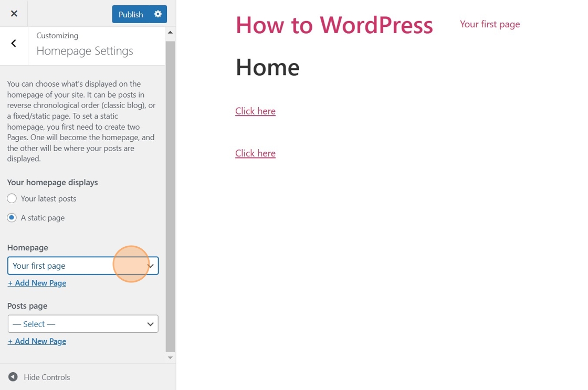Select the 'A static page' radio button

pyautogui.click(x=12, y=217)
